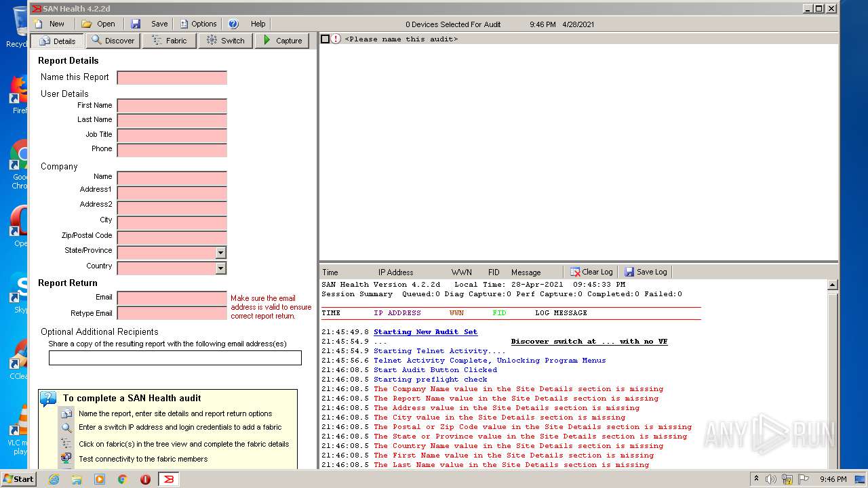Click 'Discover switch at ... with no VF' entry
The width and height of the screenshot is (868, 488).
click(x=589, y=342)
